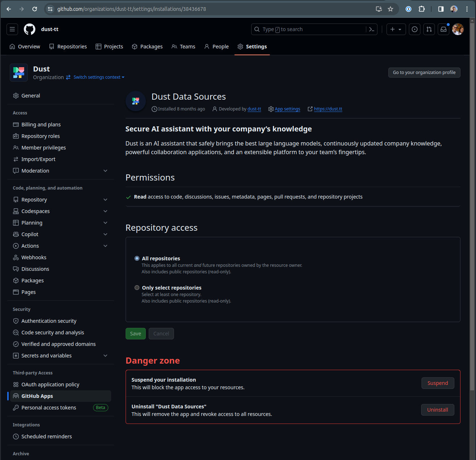Go to the Overview tab
Image resolution: width=476 pixels, height=460 pixels.
(x=25, y=47)
